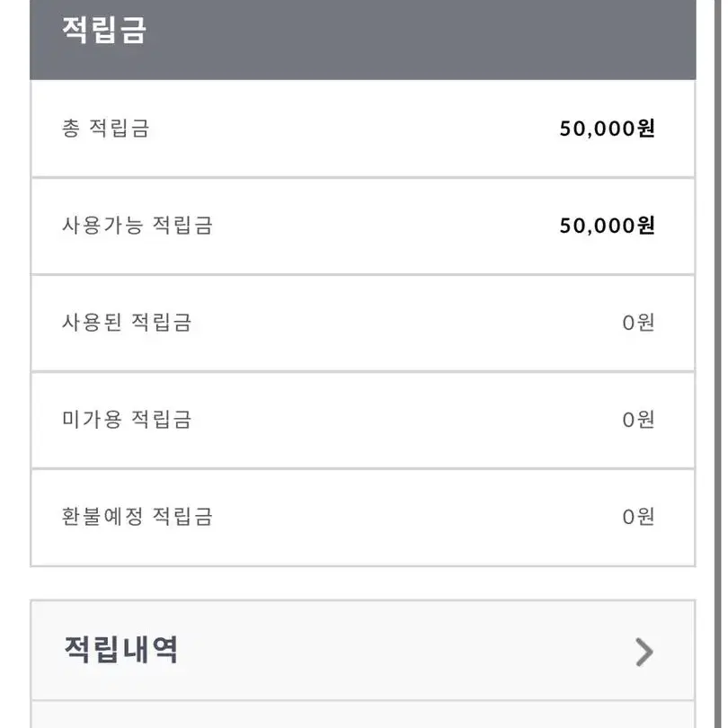728x728 pixels.
Task: Select the 사용가능 적립금 label
Action: tap(138, 226)
